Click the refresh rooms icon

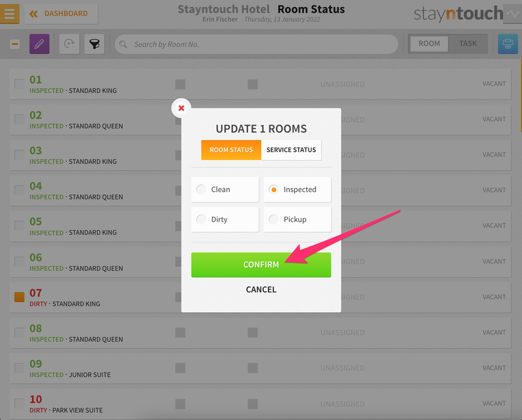point(69,44)
